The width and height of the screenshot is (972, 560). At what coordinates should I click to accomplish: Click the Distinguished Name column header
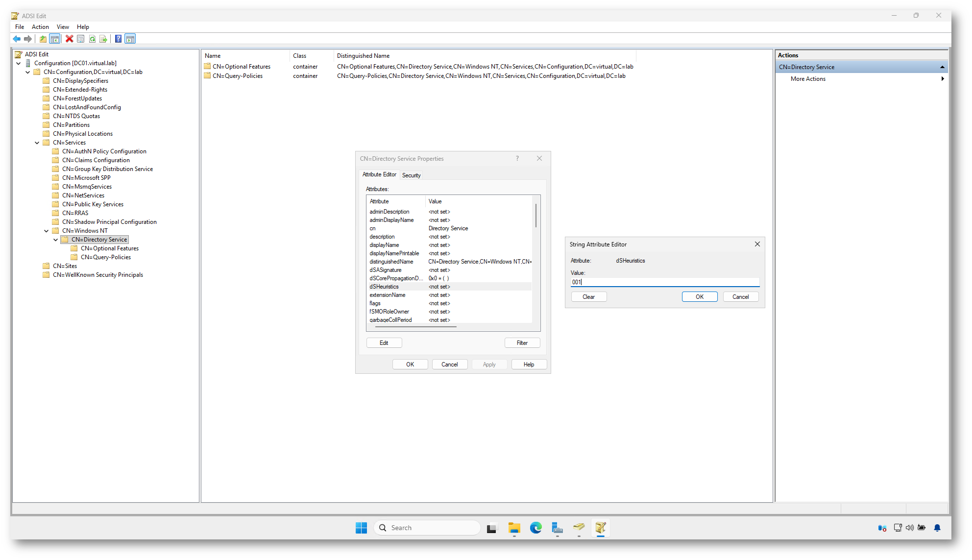click(x=485, y=56)
